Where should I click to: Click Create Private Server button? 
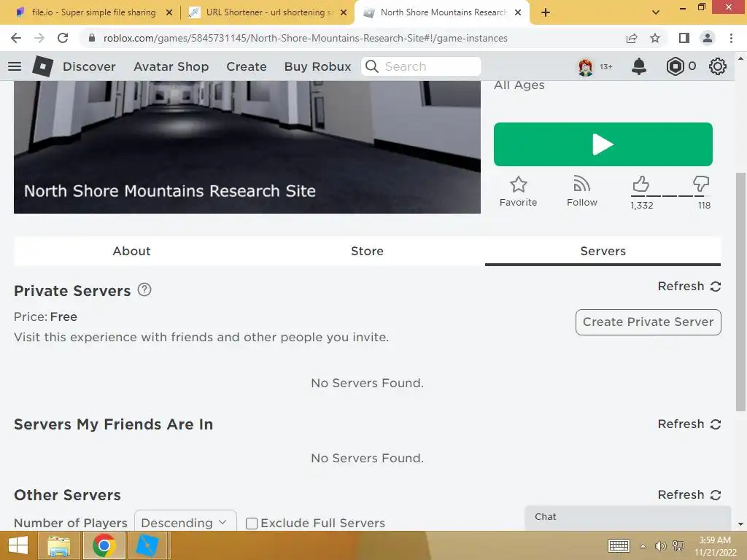[648, 322]
